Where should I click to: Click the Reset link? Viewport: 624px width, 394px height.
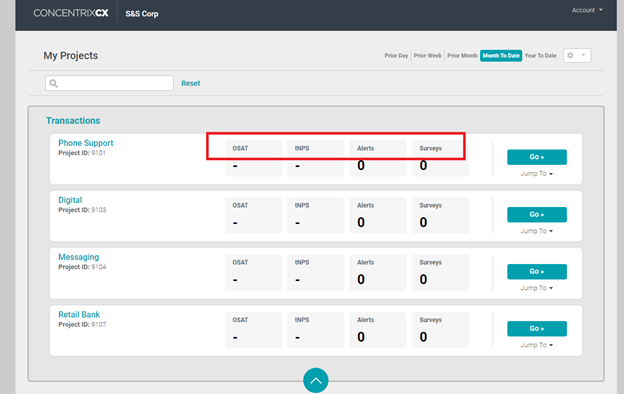pos(191,83)
